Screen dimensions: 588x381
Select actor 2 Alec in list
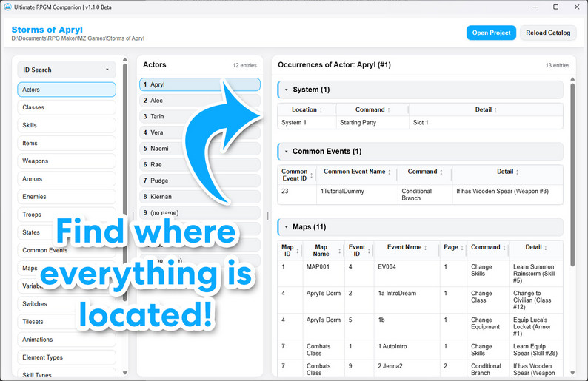point(200,101)
